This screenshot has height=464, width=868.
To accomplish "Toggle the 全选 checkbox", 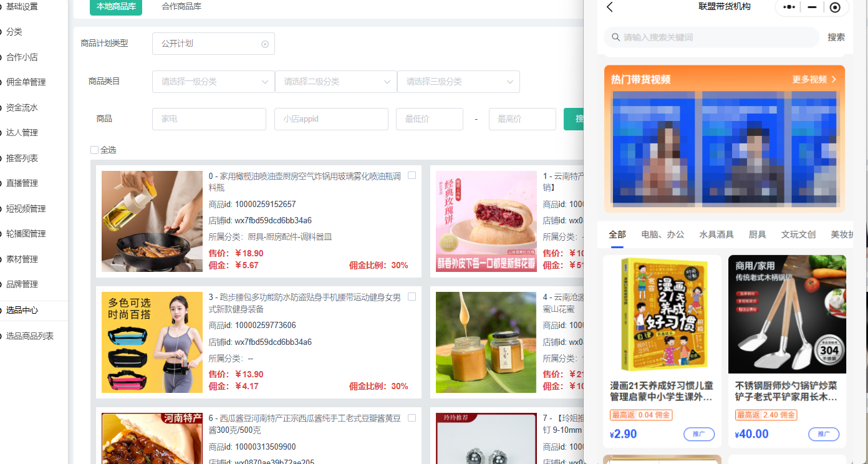I will point(94,150).
